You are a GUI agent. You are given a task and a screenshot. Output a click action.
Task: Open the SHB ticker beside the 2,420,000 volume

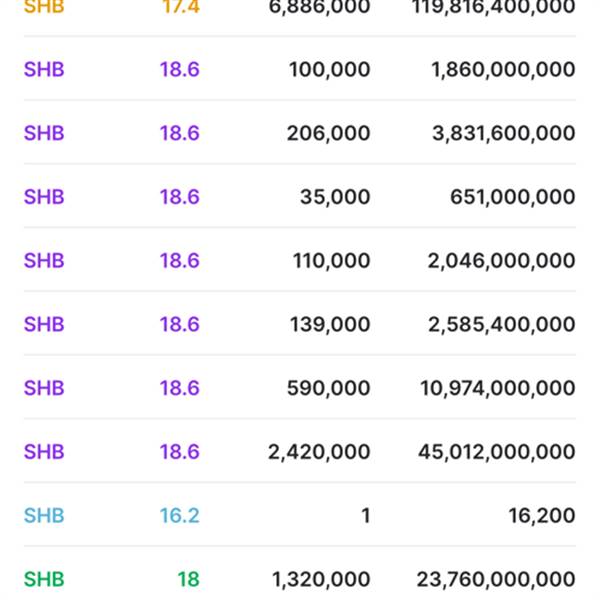coord(44,452)
